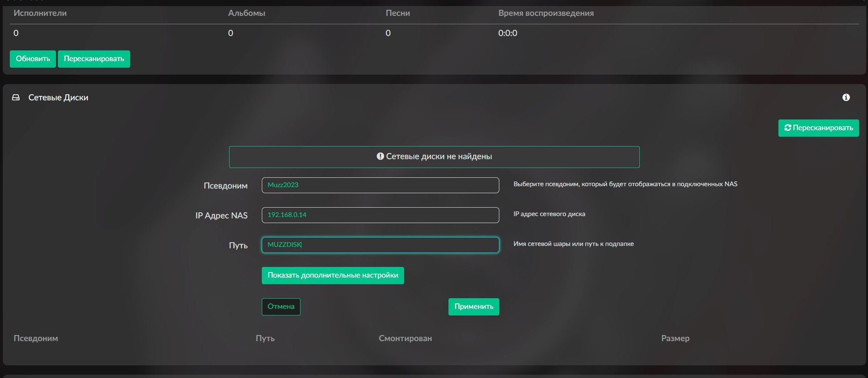868x378 pixels.
Task: Select the Смонтирован column header
Action: point(405,338)
